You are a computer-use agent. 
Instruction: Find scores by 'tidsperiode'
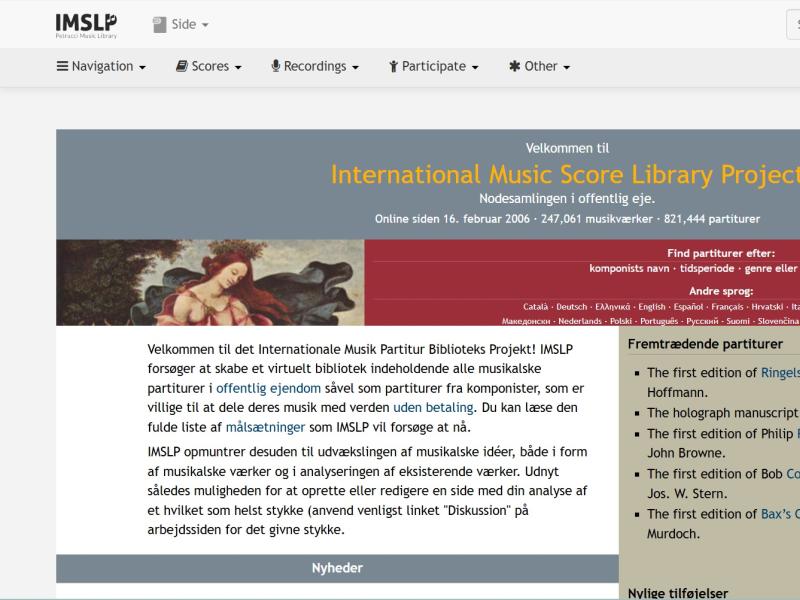coord(707,268)
